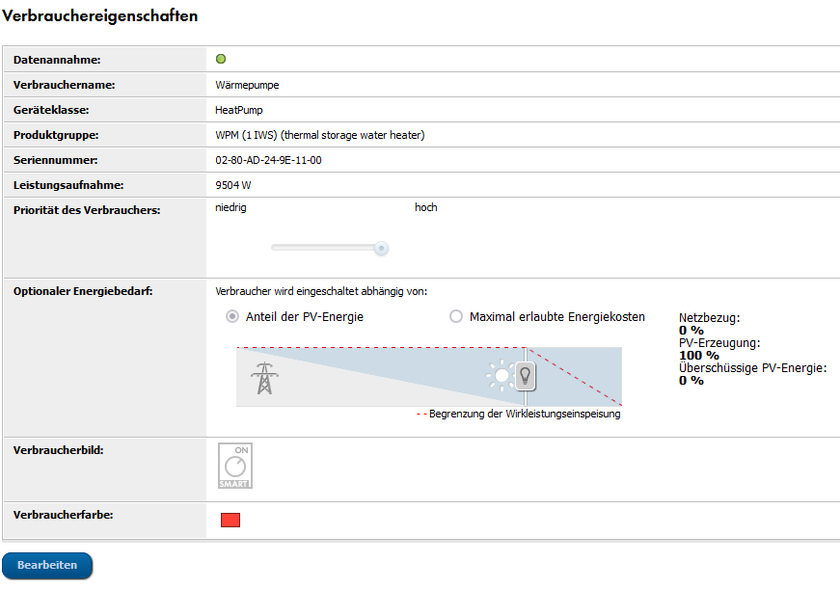Image resolution: width=840 pixels, height=616 pixels.
Task: Click the lightbulb handle in the PV chart
Action: [x=526, y=375]
